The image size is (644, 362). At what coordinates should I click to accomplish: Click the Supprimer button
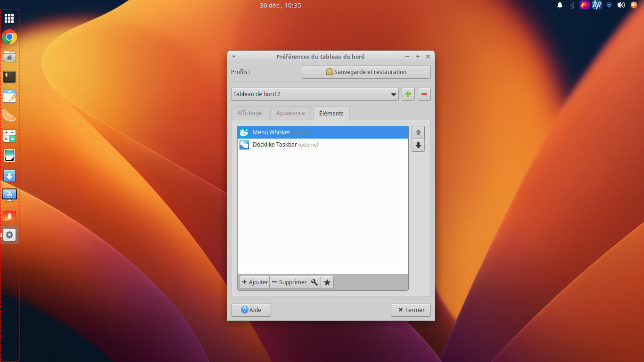(x=289, y=282)
